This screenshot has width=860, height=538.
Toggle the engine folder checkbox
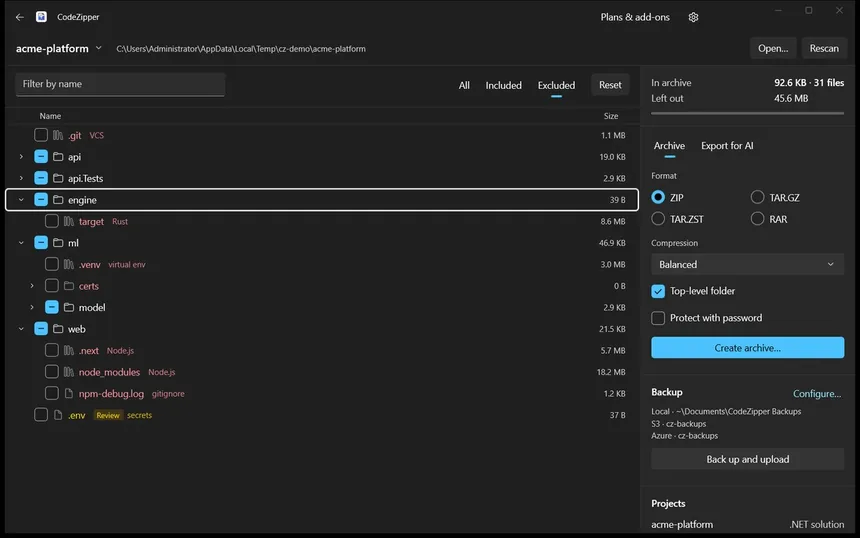point(41,200)
